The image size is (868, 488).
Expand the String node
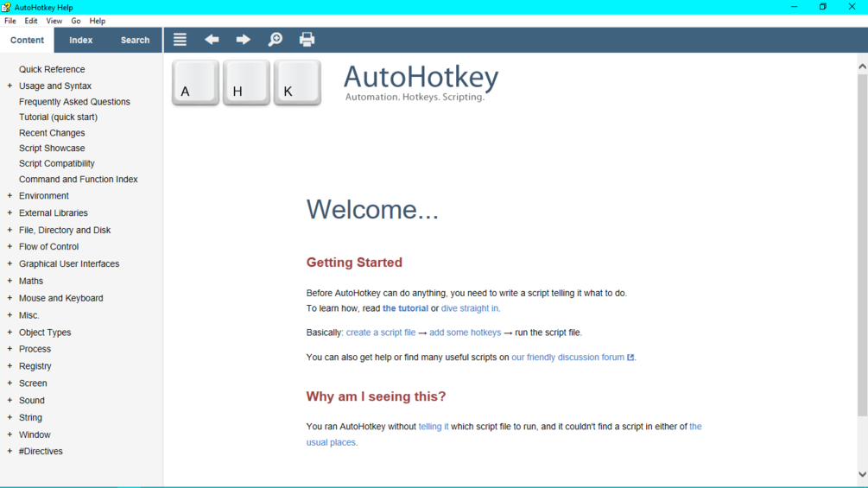(10, 418)
